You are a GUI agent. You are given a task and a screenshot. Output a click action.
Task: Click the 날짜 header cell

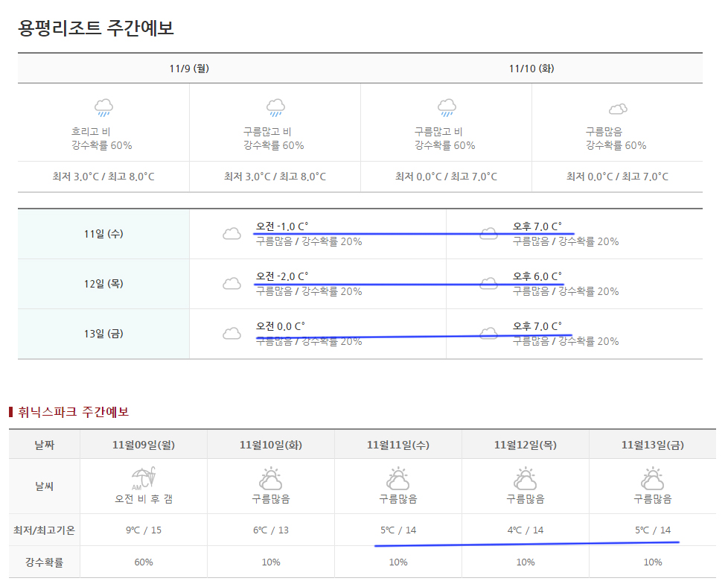pos(45,445)
